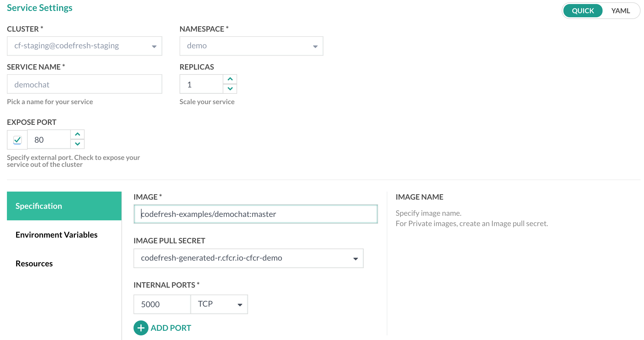Open the Namespace dropdown showing demo
Image resolution: width=644 pixels, height=340 pixels.
click(251, 46)
